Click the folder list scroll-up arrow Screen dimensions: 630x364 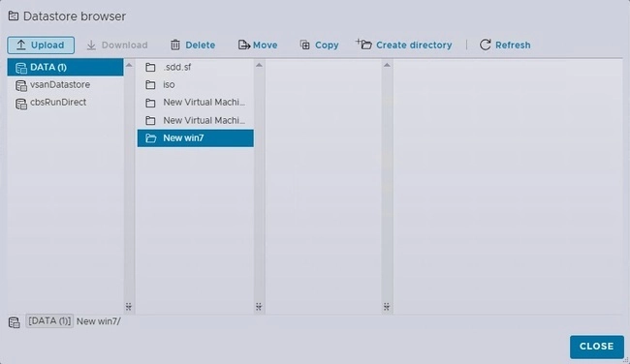(259, 65)
